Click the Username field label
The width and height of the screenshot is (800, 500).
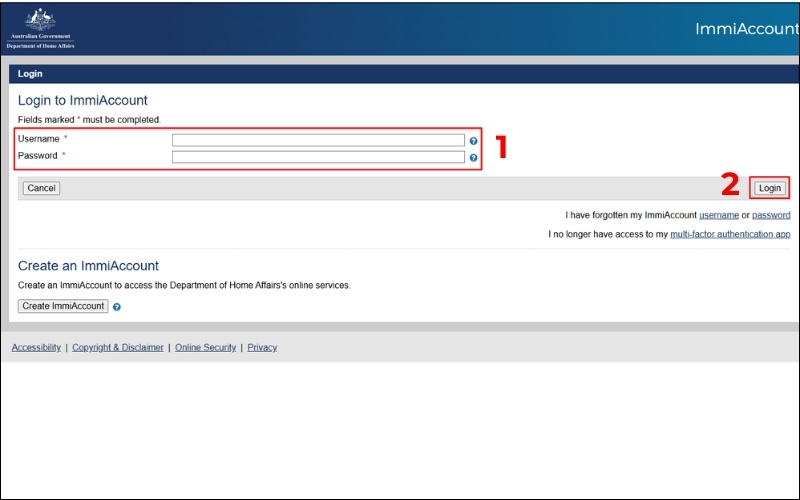pyautogui.click(x=39, y=139)
